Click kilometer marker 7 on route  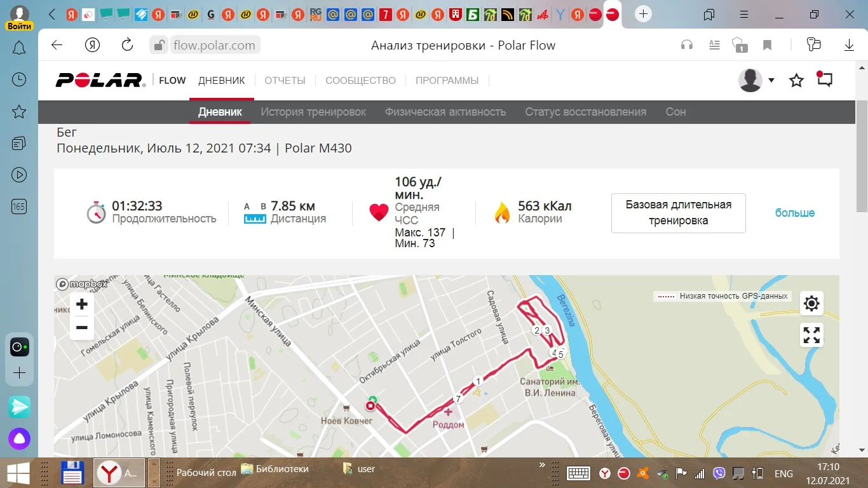[x=458, y=399]
